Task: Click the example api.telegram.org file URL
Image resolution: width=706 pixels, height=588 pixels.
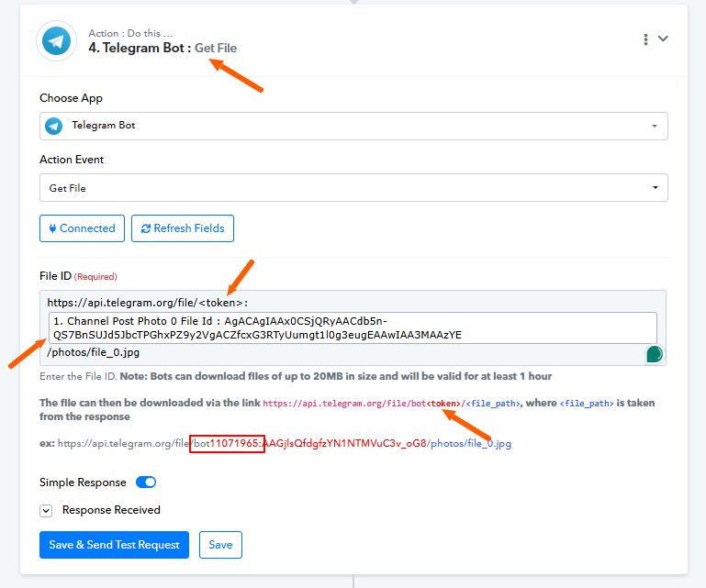Action: [x=285, y=444]
